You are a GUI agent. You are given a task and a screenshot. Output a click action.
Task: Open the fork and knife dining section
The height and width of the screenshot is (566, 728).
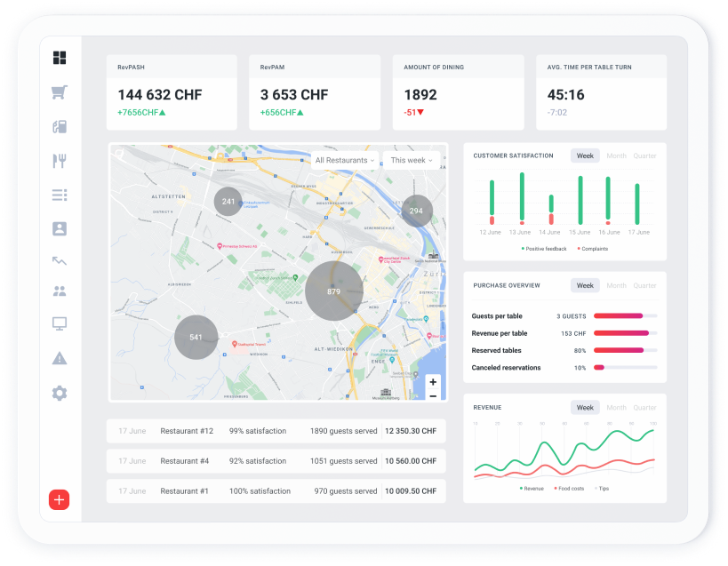pyautogui.click(x=60, y=161)
